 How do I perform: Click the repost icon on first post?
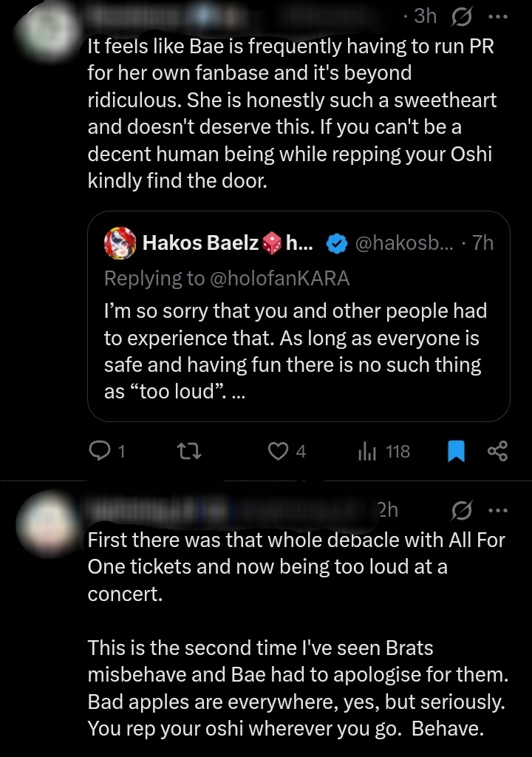pyautogui.click(x=191, y=451)
